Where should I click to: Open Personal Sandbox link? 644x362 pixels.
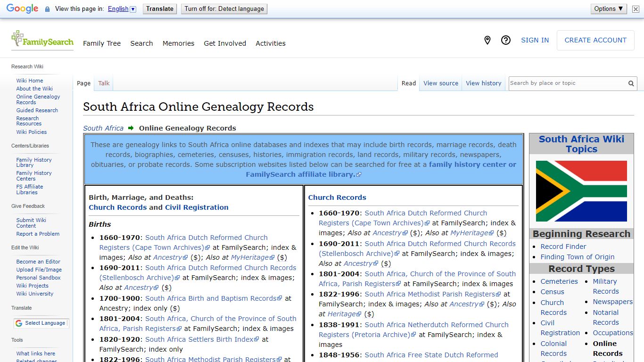tap(39, 278)
